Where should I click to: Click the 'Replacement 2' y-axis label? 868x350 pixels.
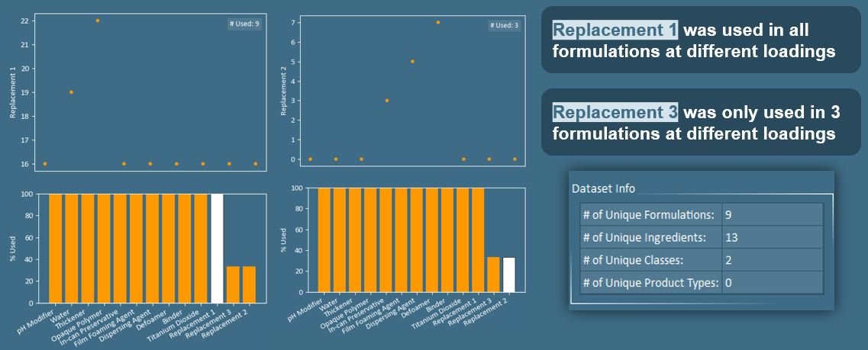(x=283, y=91)
